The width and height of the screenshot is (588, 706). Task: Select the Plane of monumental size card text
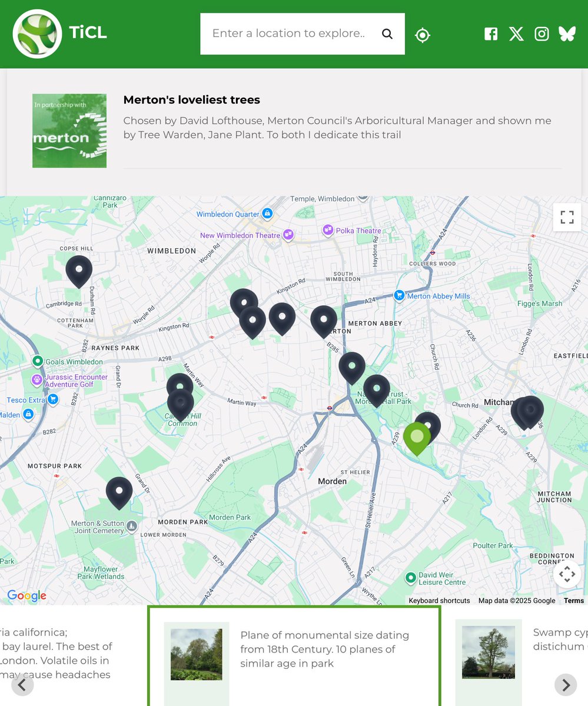325,649
